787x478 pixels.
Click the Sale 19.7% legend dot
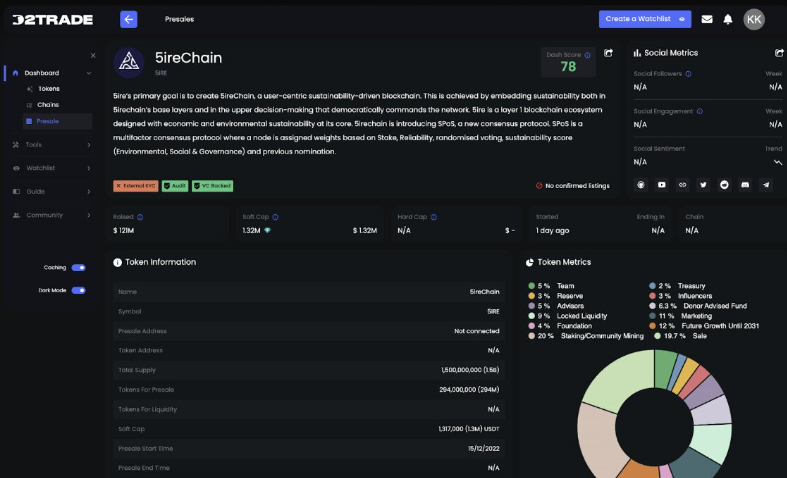pyautogui.click(x=657, y=336)
